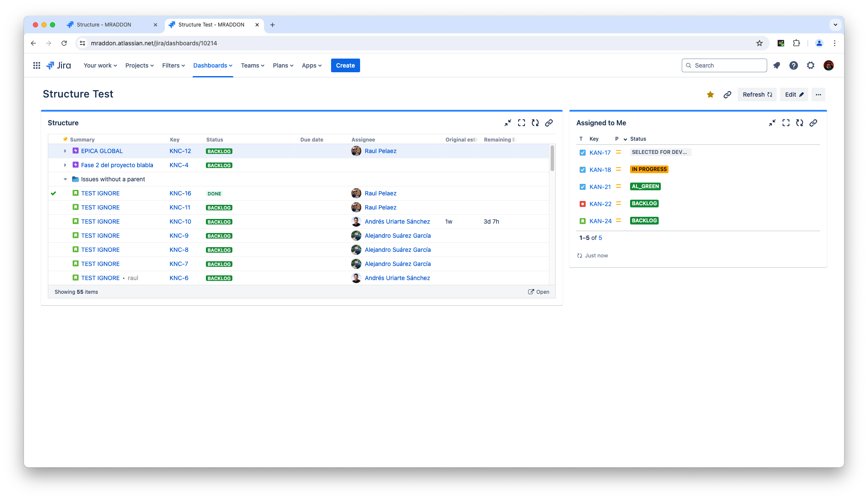868x499 pixels.
Task: Star the Structure Test dashboard
Action: click(x=710, y=94)
